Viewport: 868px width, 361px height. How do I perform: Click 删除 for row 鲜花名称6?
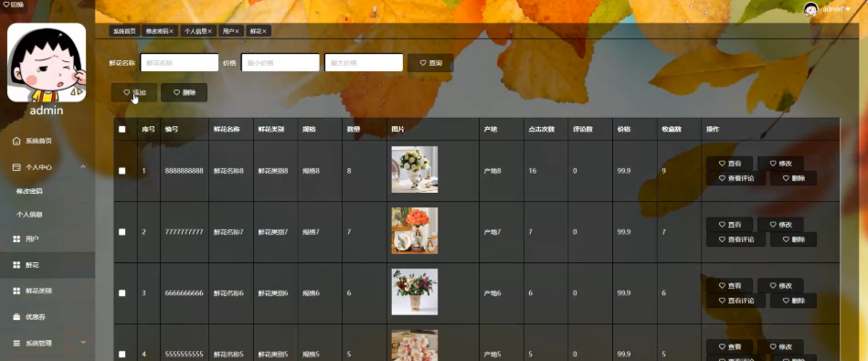(793, 301)
